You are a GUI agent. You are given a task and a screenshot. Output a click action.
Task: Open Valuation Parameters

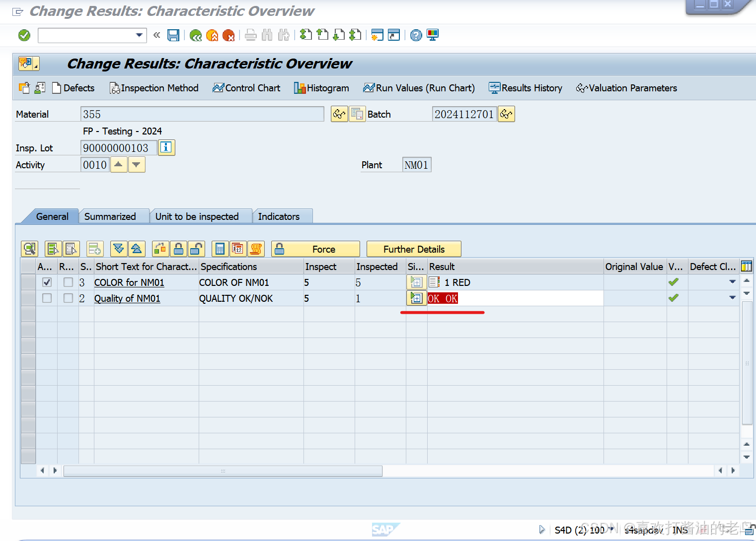[626, 88]
